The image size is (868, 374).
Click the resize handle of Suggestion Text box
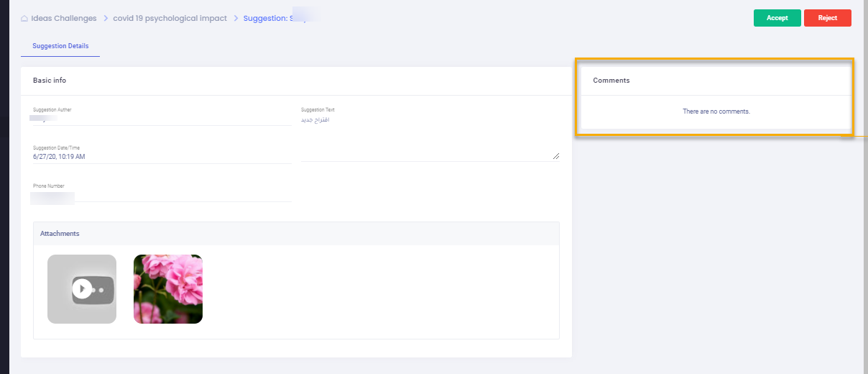pyautogui.click(x=556, y=155)
